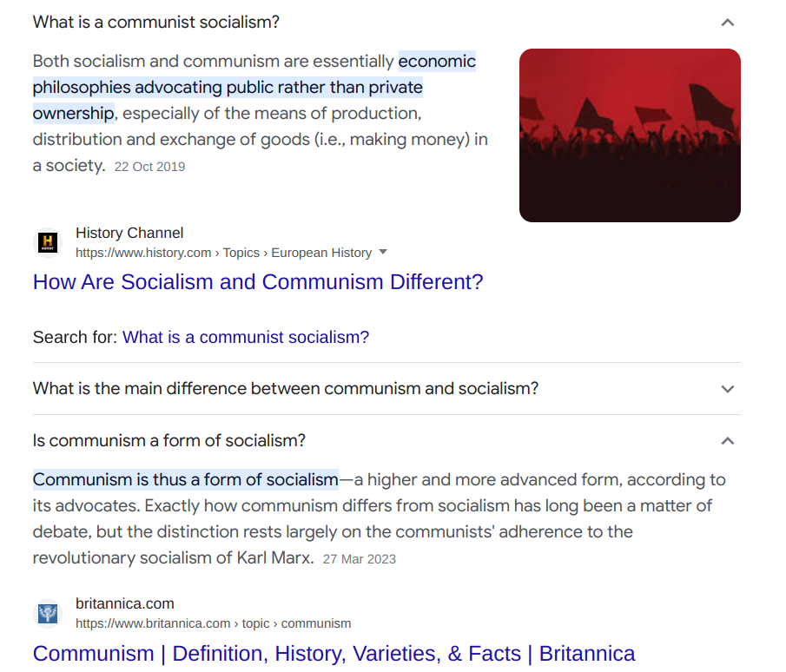
Task: Expand "What is the main difference" question text
Action: coord(285,389)
